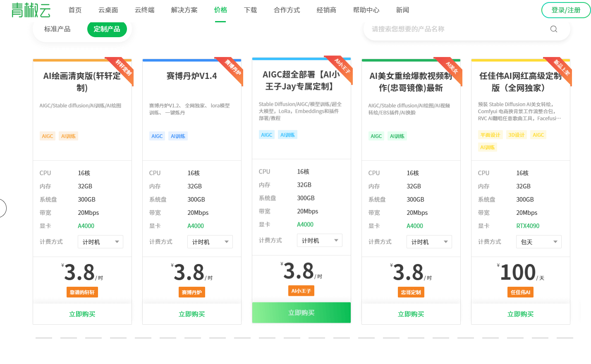Click AIGC tag on AI美女重绘 card
591x364 pixels.
[376, 136]
